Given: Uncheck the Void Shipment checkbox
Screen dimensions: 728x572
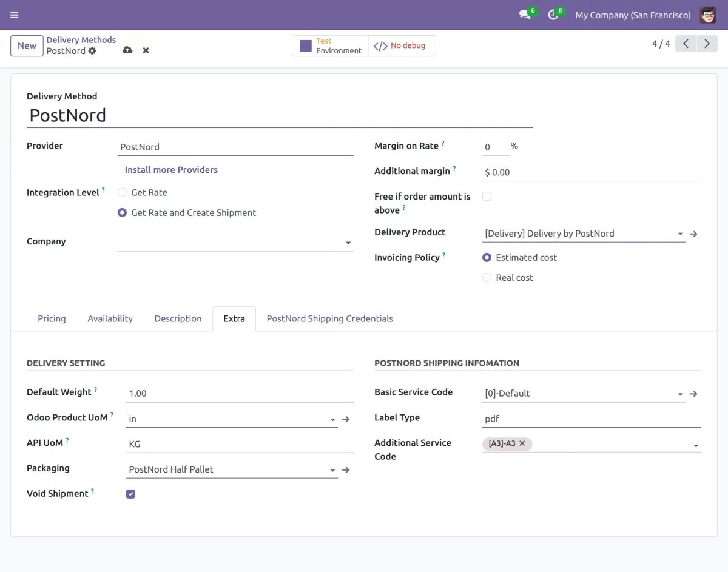Looking at the screenshot, I should (130, 494).
